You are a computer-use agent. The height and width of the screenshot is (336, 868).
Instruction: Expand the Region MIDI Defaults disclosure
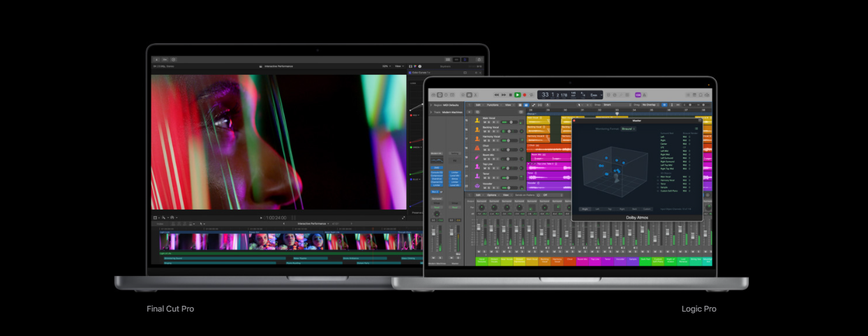431,105
